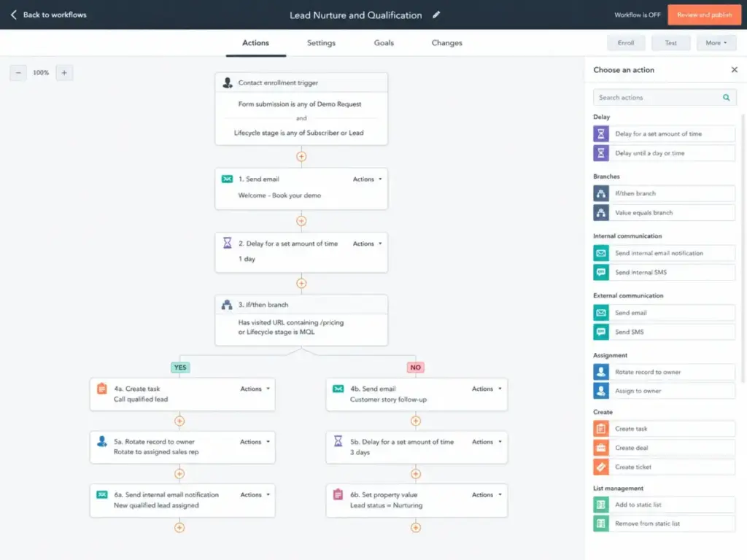Click the NO branch label
This screenshot has width=747, height=560.
pos(415,367)
